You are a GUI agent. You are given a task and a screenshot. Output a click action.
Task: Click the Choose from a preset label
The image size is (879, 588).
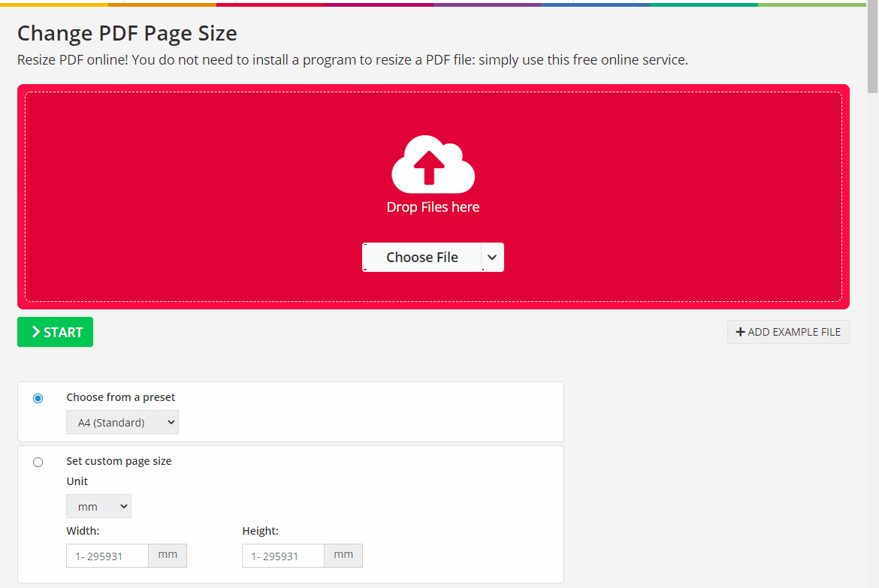pos(120,397)
